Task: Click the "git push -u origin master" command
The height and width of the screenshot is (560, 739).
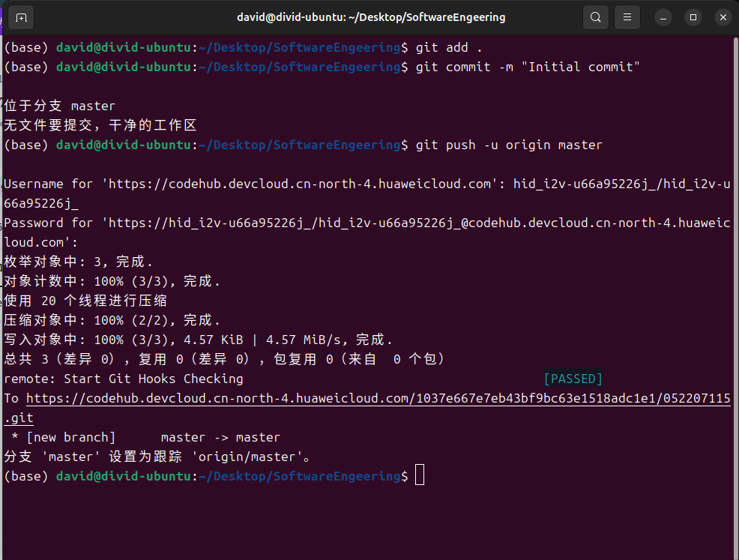Action: 509,145
